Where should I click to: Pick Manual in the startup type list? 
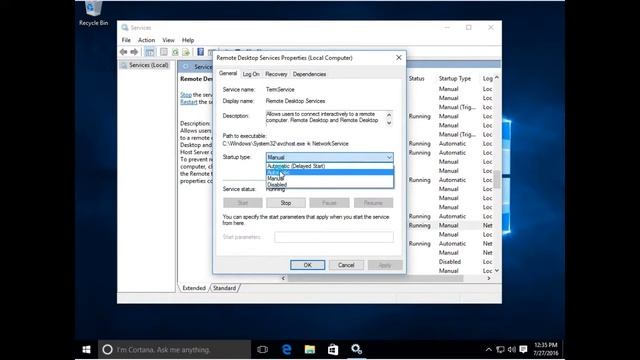point(330,178)
